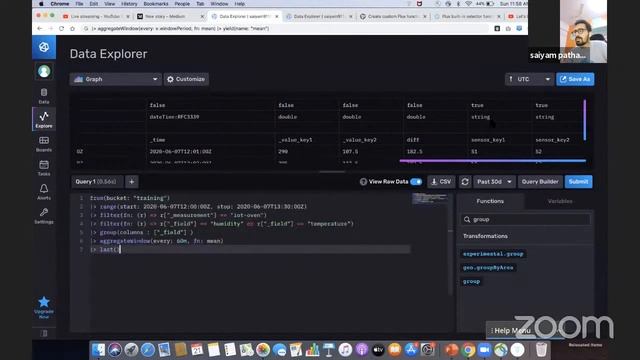Viewport: 640px width, 360px height.
Task: Open App Store from the Dock
Action: [x=411, y=350]
